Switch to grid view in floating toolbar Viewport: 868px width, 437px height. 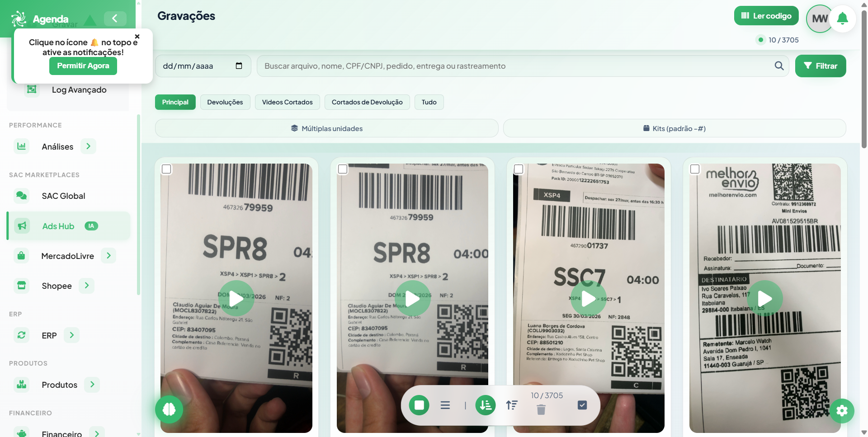point(419,405)
